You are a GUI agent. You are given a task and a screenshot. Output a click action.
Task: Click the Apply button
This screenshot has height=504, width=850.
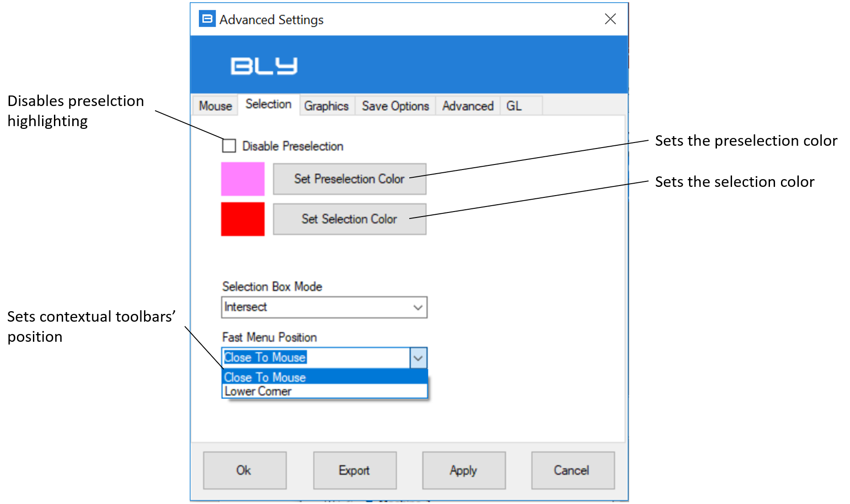(x=464, y=470)
